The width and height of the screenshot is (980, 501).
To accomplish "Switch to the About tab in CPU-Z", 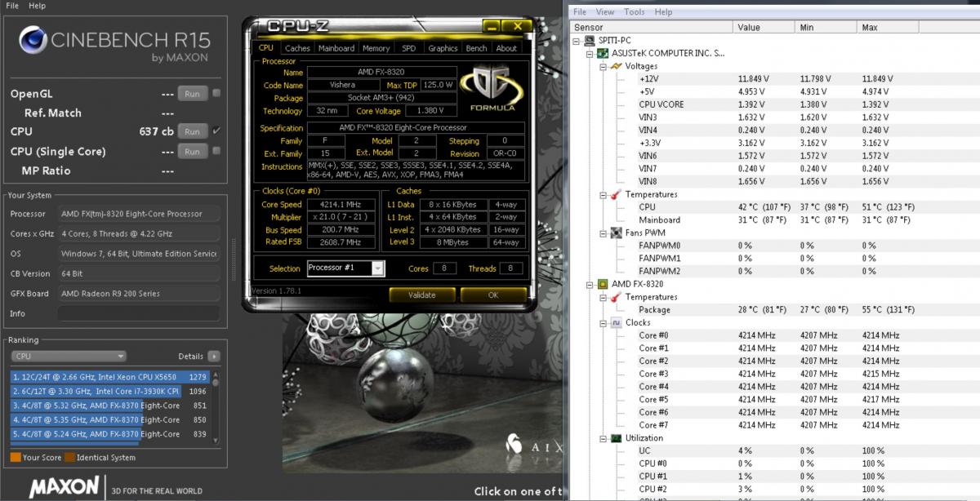I will (506, 48).
